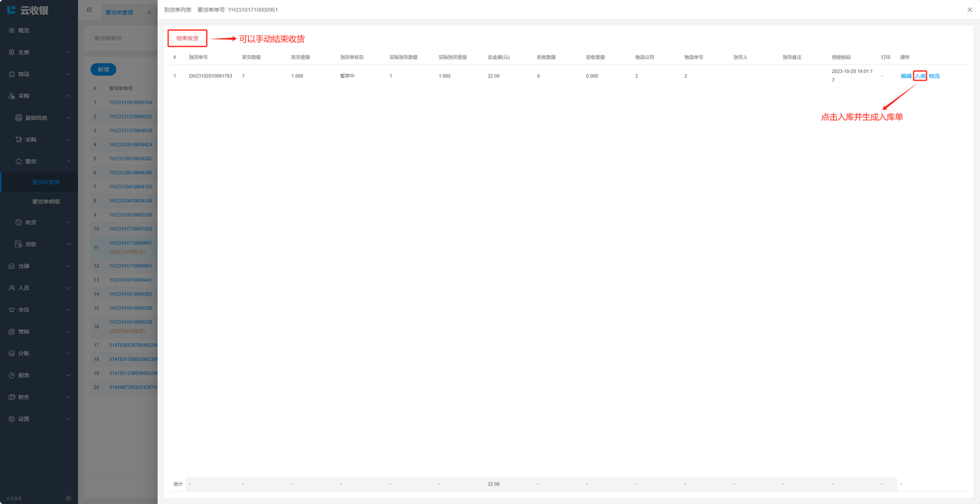Viewport: 980px width, 504px height.
Task: Click the 报表 report clock icon
Action: pos(11,375)
